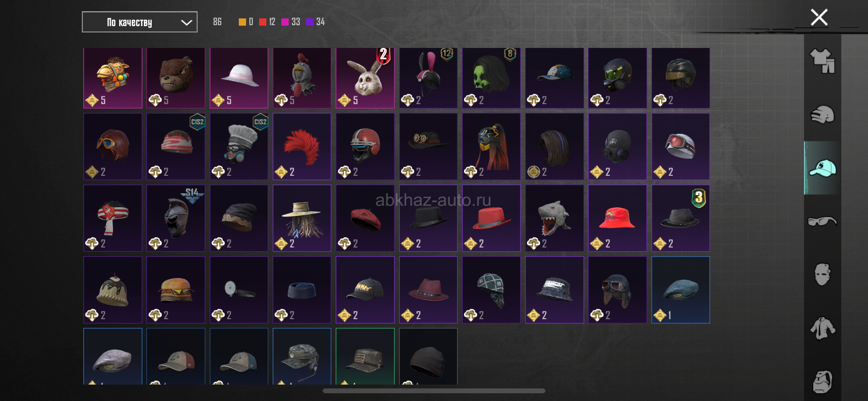Select the shark head hat item

[x=554, y=218]
